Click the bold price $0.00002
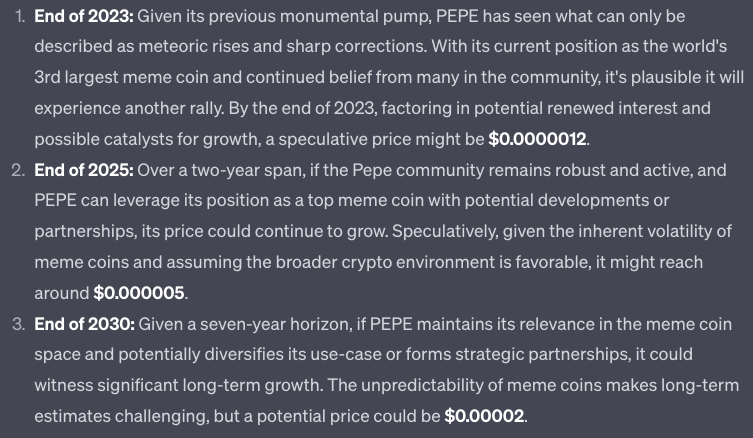This screenshot has width=753, height=438. pos(484,416)
